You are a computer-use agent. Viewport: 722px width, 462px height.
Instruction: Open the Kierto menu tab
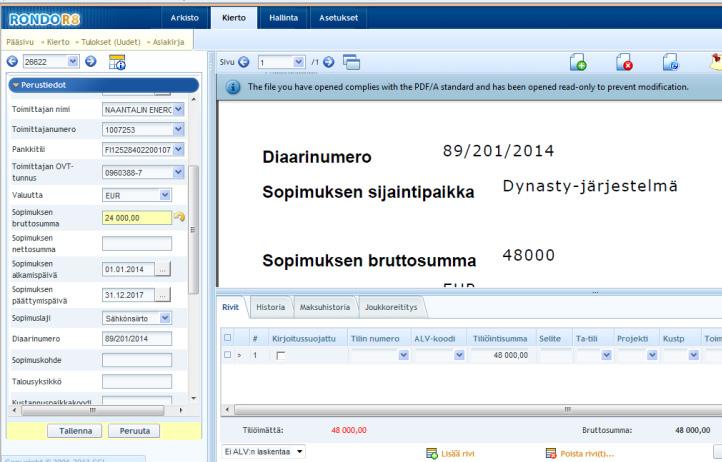(234, 18)
